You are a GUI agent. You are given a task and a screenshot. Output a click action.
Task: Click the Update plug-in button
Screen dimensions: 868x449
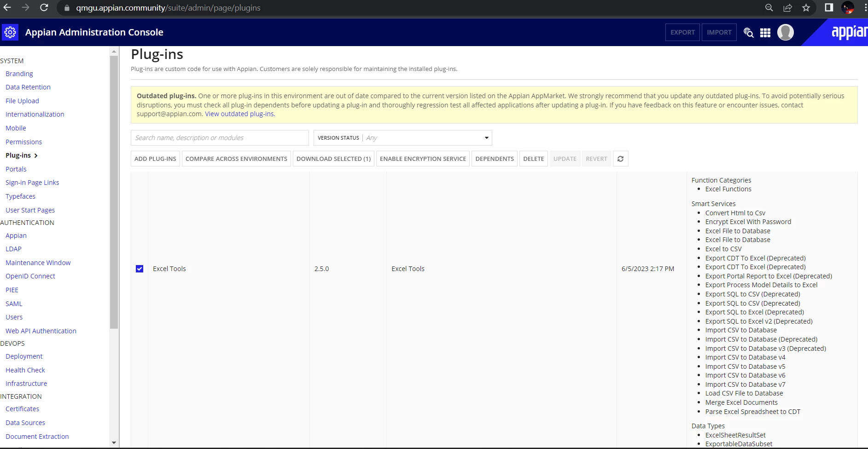tap(565, 159)
